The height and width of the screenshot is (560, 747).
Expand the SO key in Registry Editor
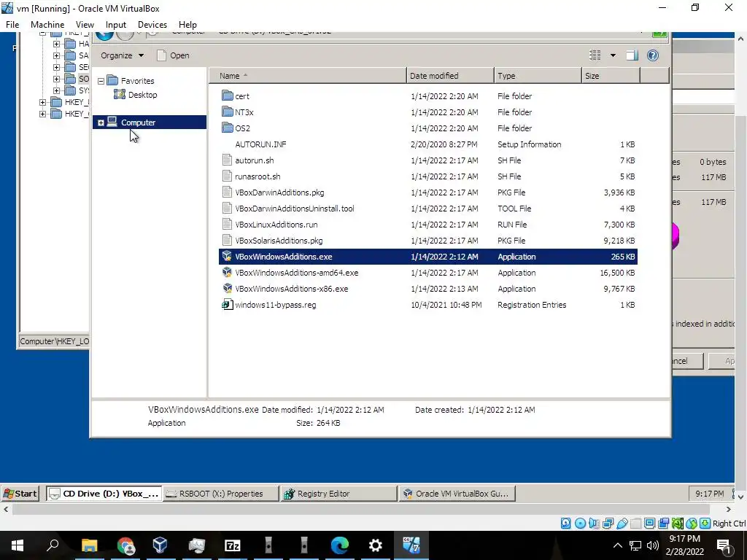[56, 79]
